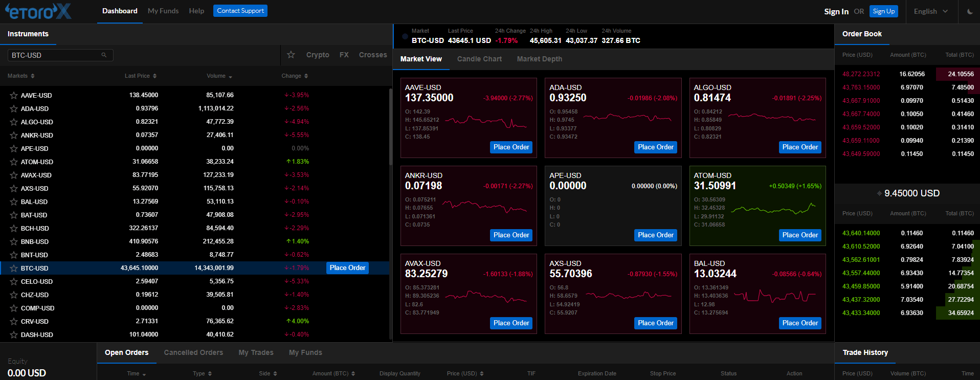Star the ALGO-USD market
Viewport: 980px width, 380px height.
click(x=14, y=122)
